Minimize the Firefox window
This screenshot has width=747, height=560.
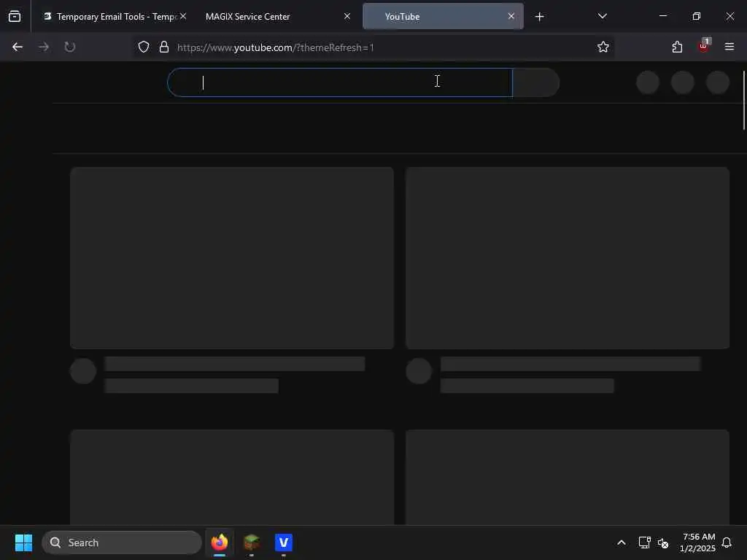pos(662,16)
